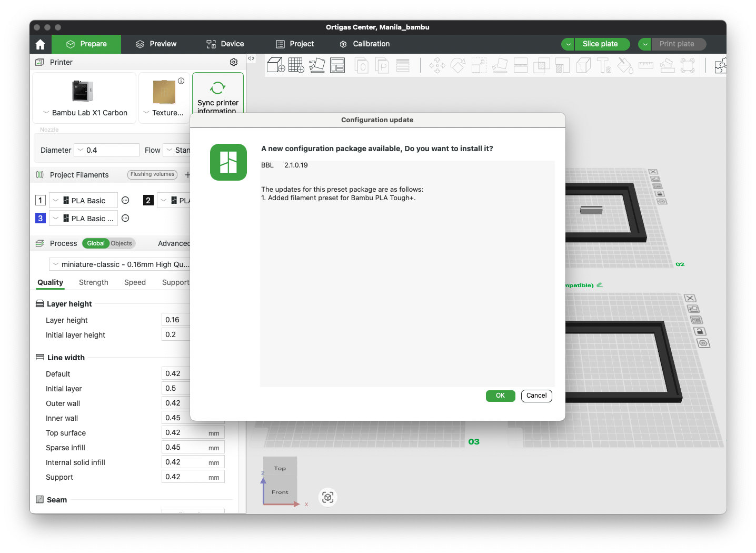The width and height of the screenshot is (756, 553).
Task: Open the Texture plate type dropdown
Action: coord(164,113)
